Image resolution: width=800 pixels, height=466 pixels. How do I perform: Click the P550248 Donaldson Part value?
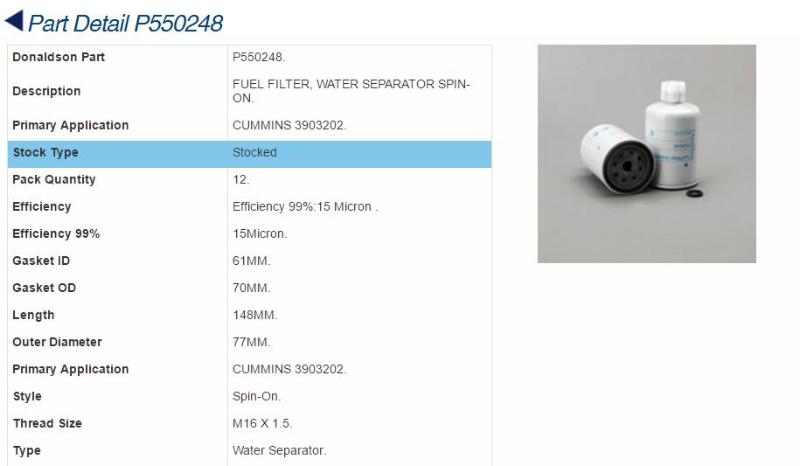tap(259, 57)
